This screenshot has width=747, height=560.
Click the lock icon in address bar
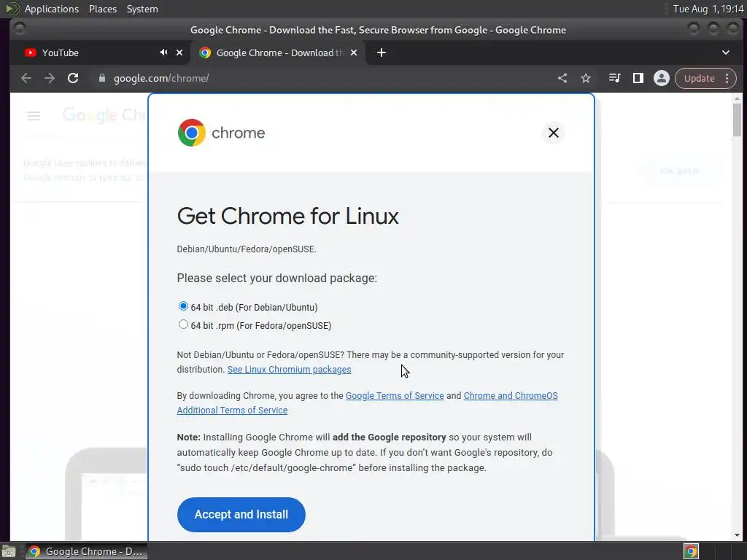[x=101, y=78]
